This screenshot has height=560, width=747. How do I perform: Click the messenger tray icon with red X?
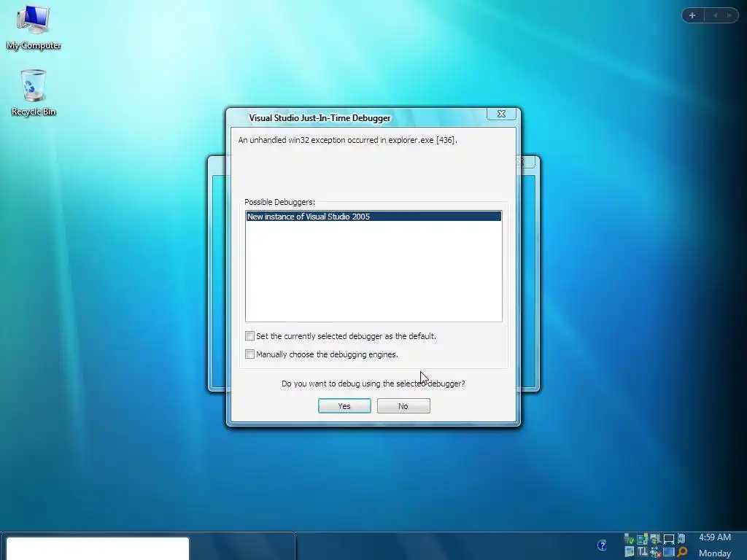[656, 552]
